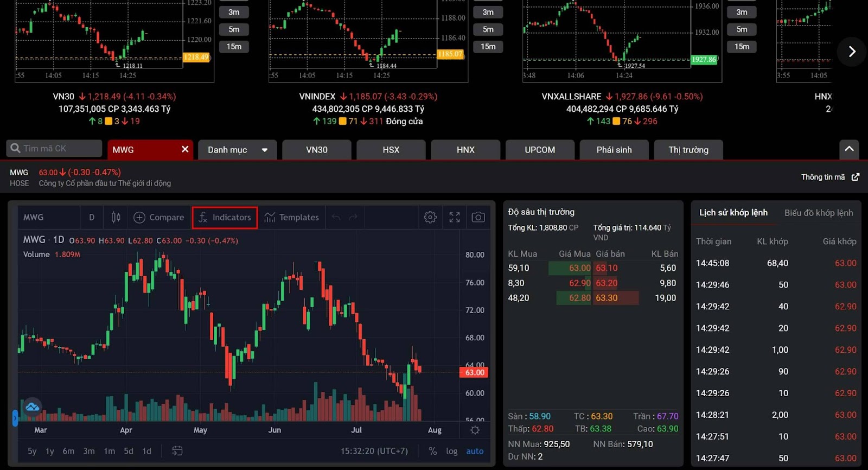Select the 5y time range
Image resolution: width=868 pixels, height=470 pixels.
(x=32, y=451)
